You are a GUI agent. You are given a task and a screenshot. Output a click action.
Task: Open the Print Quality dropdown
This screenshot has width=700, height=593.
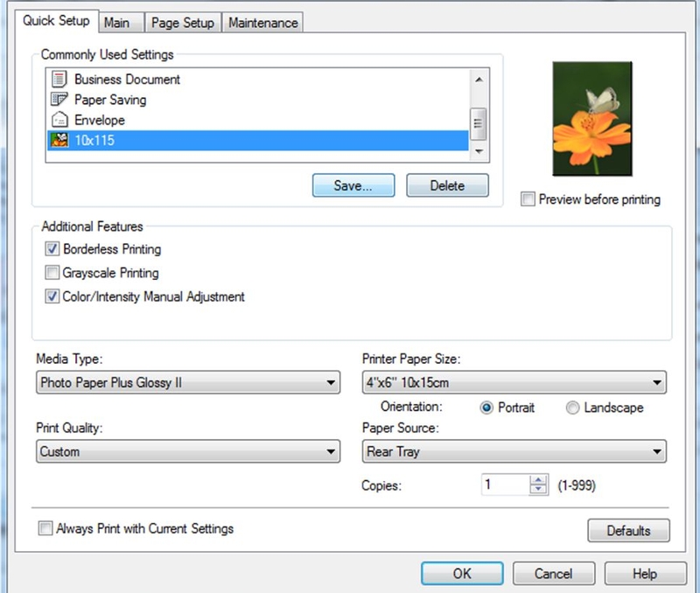click(x=188, y=451)
